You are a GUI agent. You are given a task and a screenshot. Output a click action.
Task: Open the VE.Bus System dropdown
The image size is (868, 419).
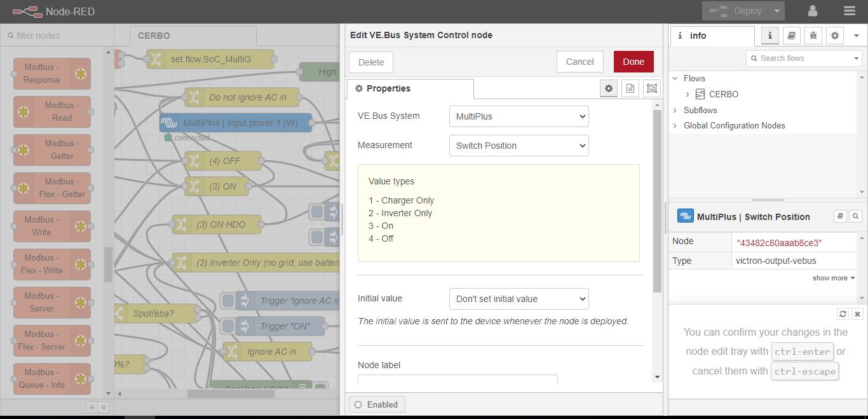pyautogui.click(x=519, y=116)
